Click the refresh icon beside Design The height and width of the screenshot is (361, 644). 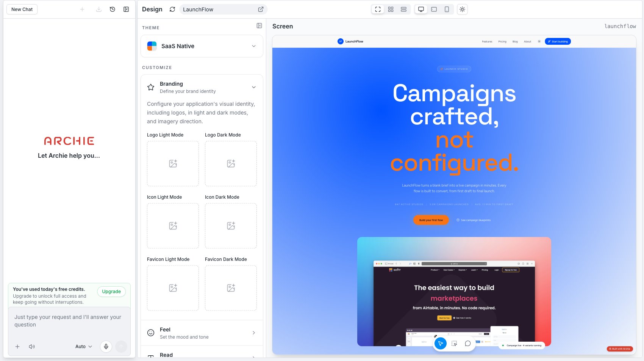tap(172, 9)
